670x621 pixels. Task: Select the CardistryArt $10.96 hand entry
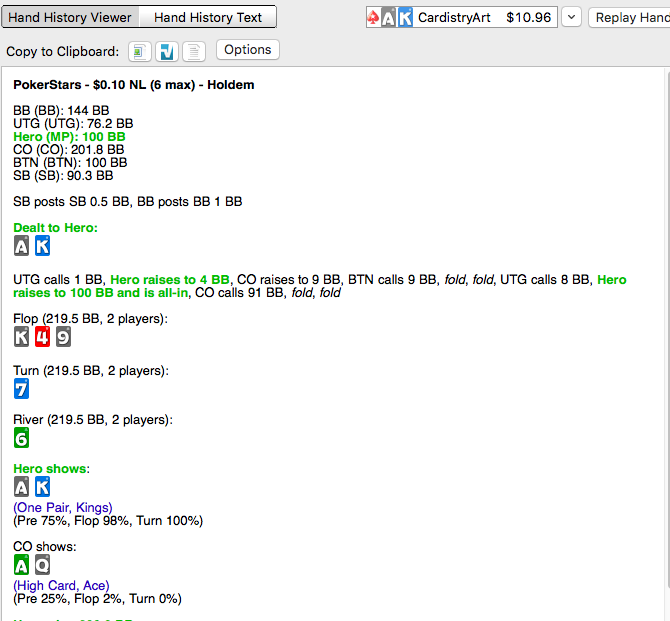(461, 18)
